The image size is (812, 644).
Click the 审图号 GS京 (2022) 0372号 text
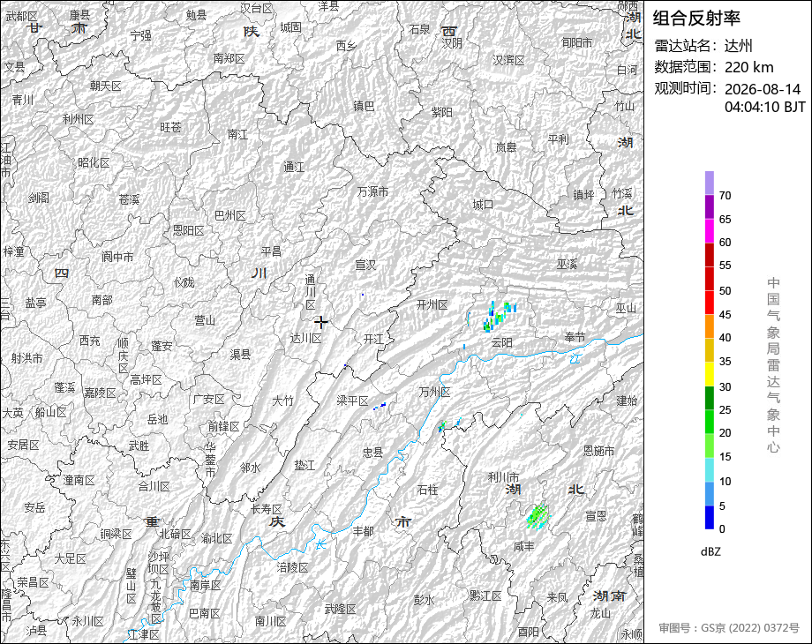[x=729, y=628]
